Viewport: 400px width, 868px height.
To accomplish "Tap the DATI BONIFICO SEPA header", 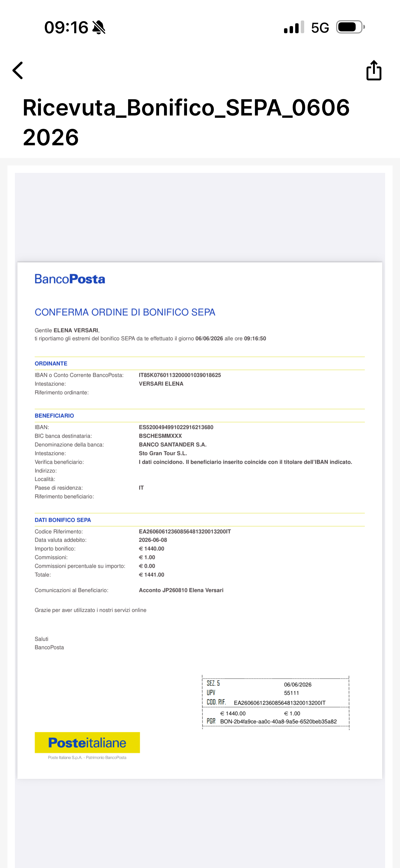I will tap(63, 520).
